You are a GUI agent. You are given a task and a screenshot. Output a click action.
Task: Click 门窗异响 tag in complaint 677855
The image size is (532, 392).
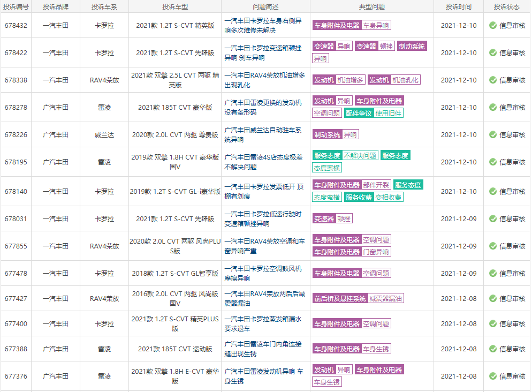point(376,252)
